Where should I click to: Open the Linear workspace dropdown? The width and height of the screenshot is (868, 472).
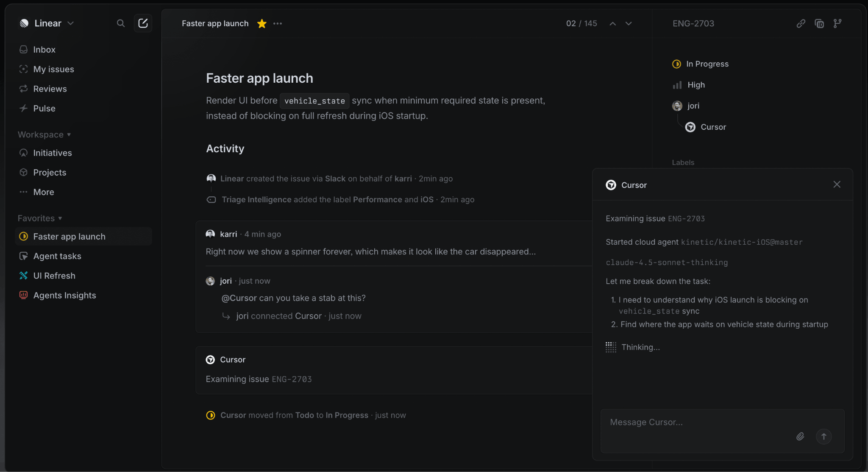tap(47, 23)
